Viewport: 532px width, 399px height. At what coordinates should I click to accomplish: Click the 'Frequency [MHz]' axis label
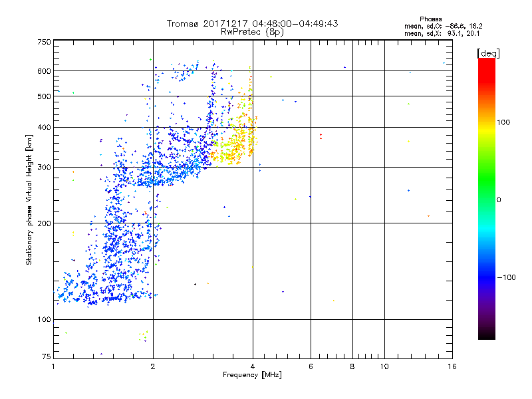(252, 375)
